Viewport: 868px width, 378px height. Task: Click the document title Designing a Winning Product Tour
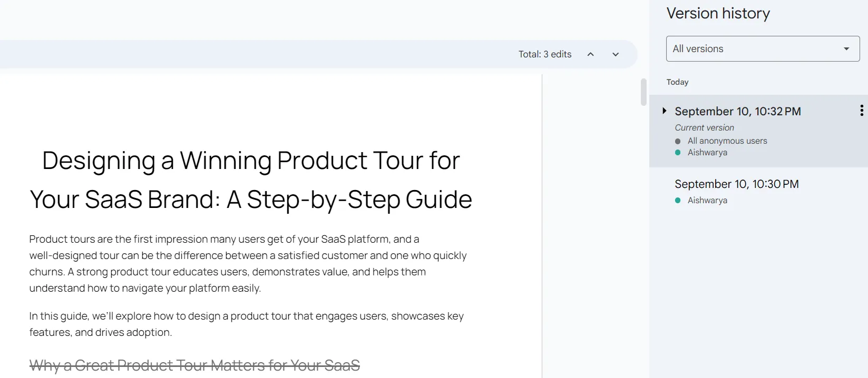tap(250, 180)
